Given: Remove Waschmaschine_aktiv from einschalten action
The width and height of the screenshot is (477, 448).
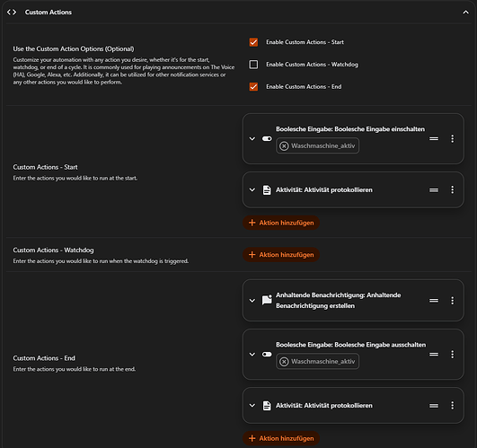Looking at the screenshot, I should pyautogui.click(x=284, y=145).
